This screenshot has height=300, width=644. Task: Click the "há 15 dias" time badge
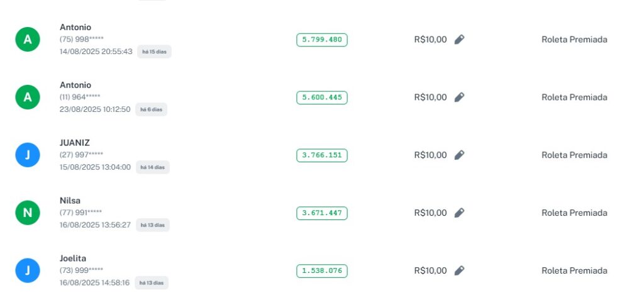(x=154, y=52)
